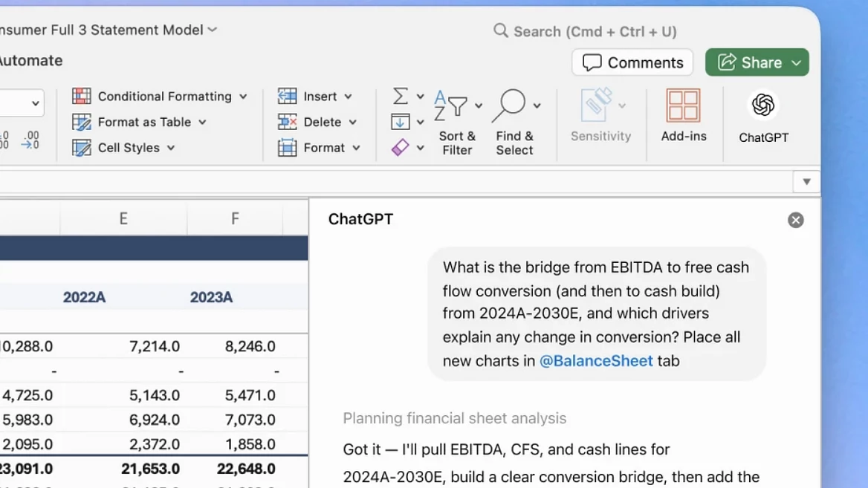Open the Add-ins gallery
The width and height of the screenshot is (868, 488).
[684, 116]
